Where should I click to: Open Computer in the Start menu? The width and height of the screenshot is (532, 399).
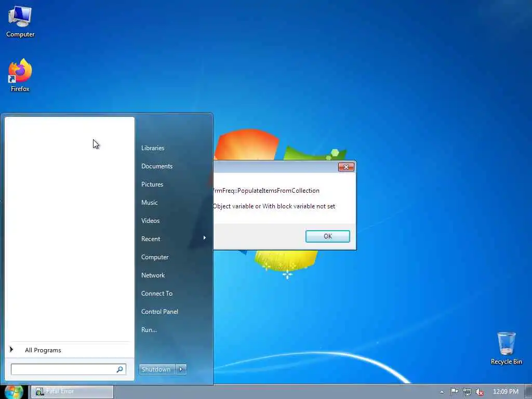(x=155, y=257)
